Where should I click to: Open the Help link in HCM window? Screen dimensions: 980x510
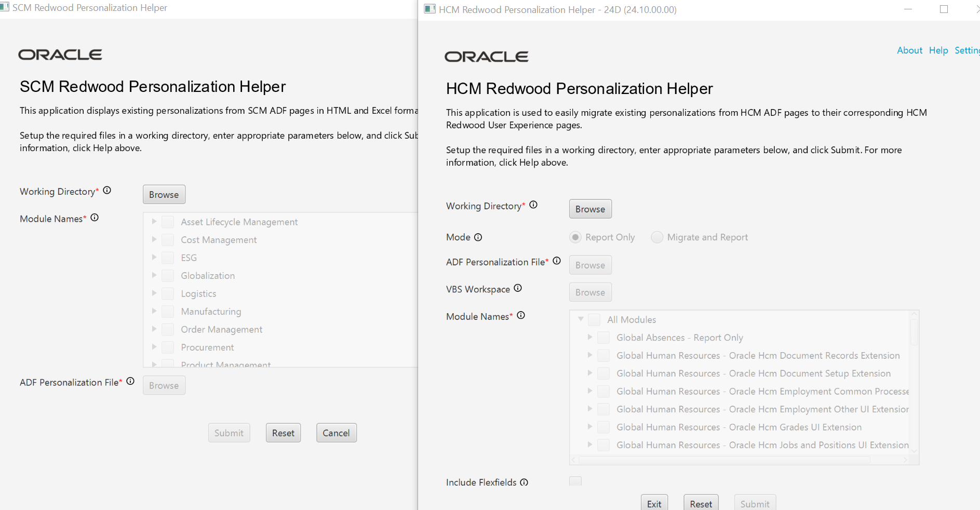[x=938, y=50]
